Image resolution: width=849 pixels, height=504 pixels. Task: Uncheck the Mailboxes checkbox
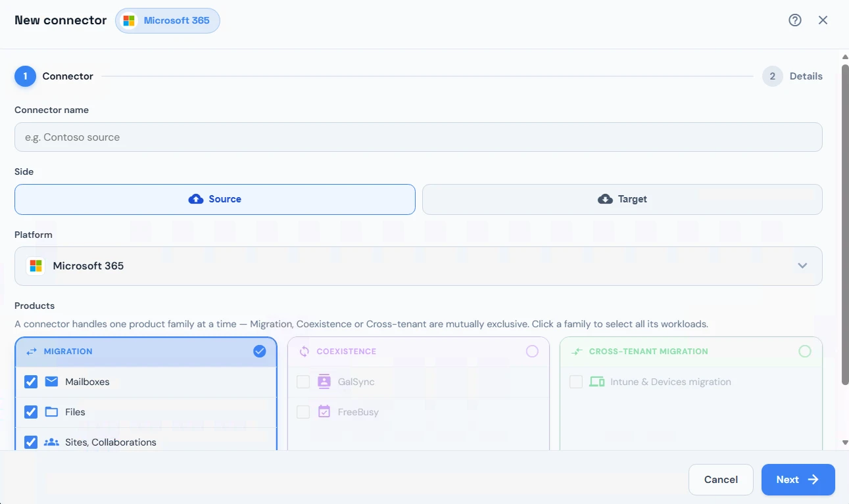point(31,382)
